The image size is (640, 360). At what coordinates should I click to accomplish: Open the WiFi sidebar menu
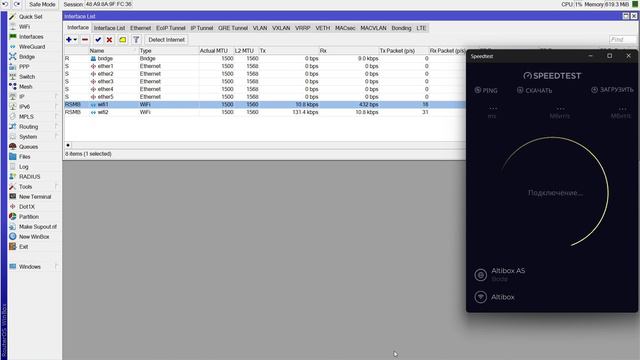pos(24,27)
